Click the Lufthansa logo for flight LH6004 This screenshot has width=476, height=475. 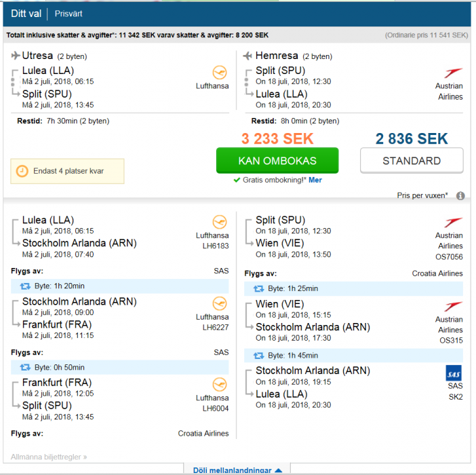(x=219, y=385)
